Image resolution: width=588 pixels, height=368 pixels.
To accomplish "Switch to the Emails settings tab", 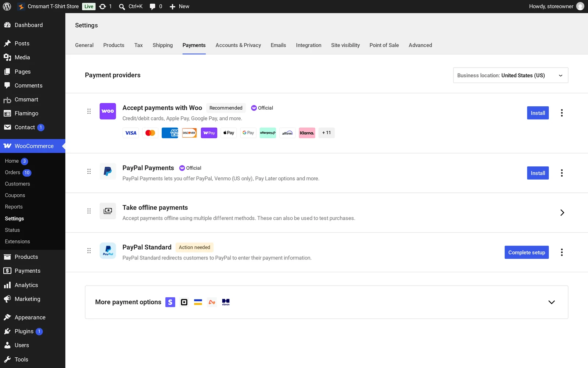I will 278,45.
